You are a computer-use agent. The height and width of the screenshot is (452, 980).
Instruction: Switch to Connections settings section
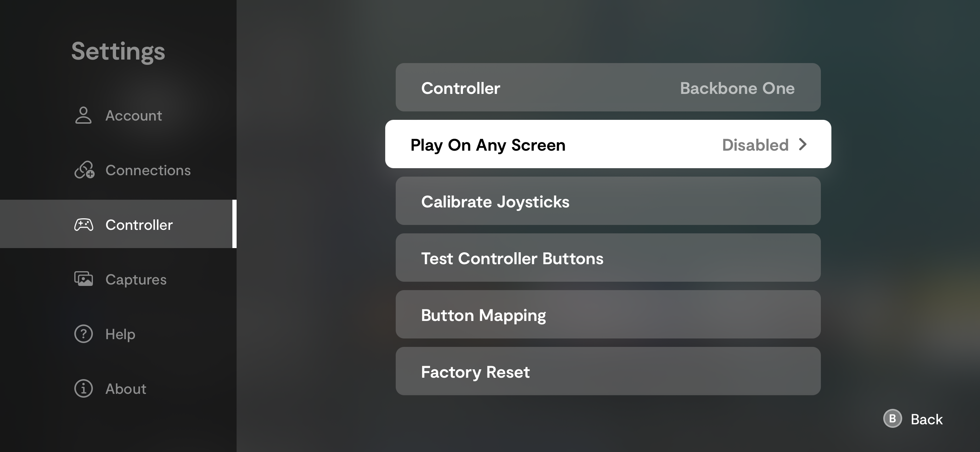148,170
